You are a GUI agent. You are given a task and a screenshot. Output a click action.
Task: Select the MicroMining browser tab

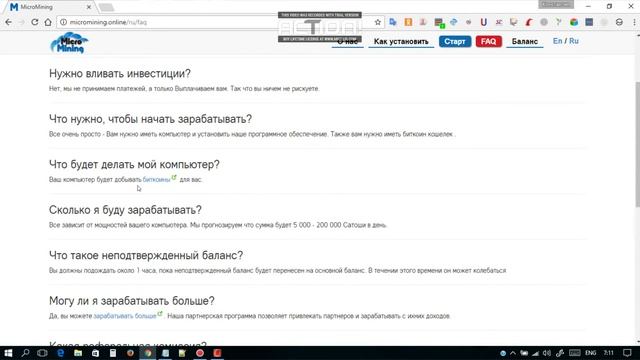48,7
